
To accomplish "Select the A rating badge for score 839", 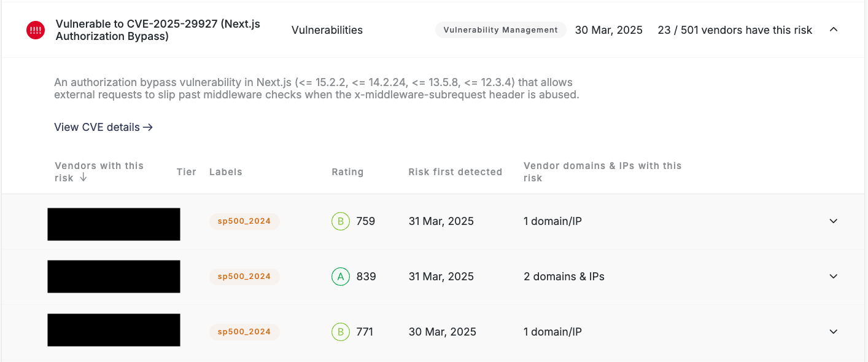I will [x=341, y=277].
